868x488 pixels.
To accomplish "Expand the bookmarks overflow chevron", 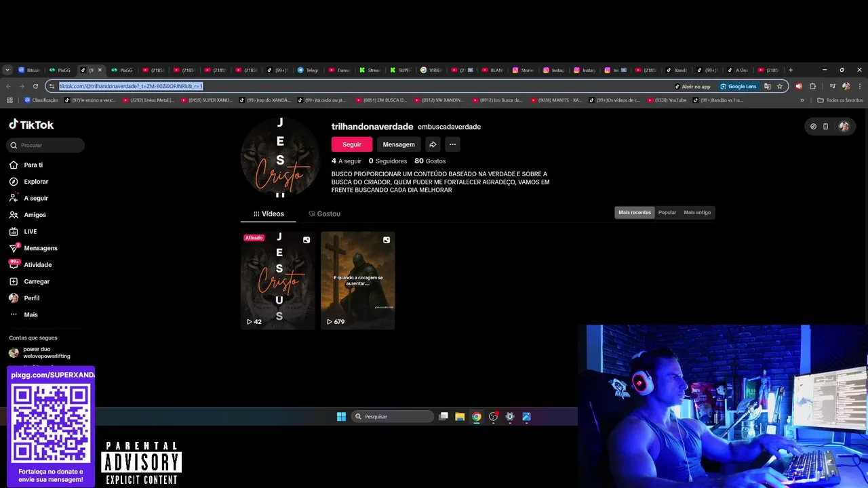I will coord(802,100).
